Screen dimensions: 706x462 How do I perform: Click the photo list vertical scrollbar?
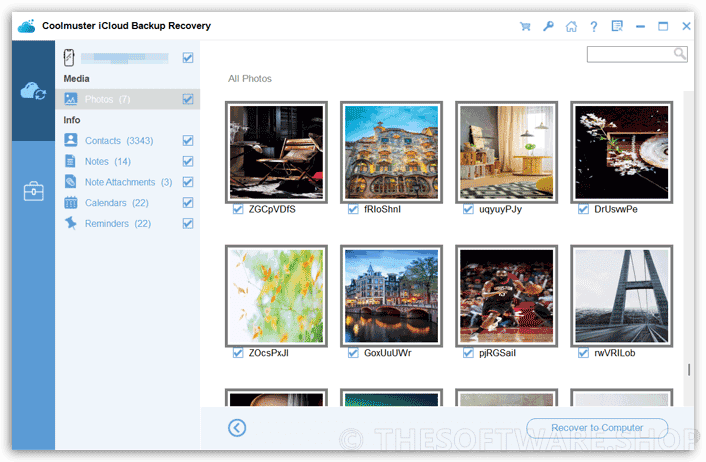[x=688, y=369]
